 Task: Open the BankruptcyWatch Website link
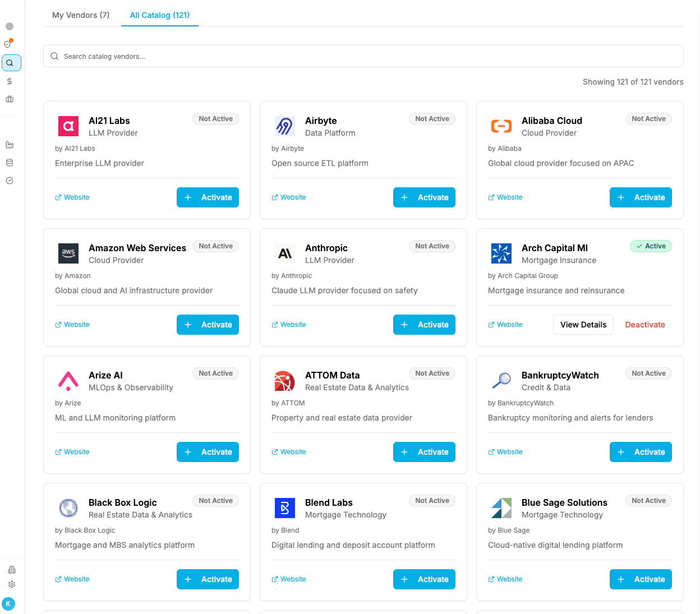pyautogui.click(x=505, y=452)
